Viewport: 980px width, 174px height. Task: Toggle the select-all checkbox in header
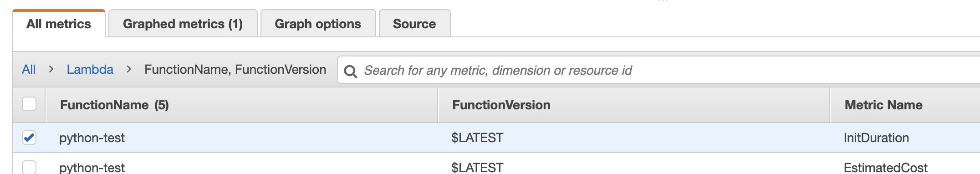tap(29, 104)
